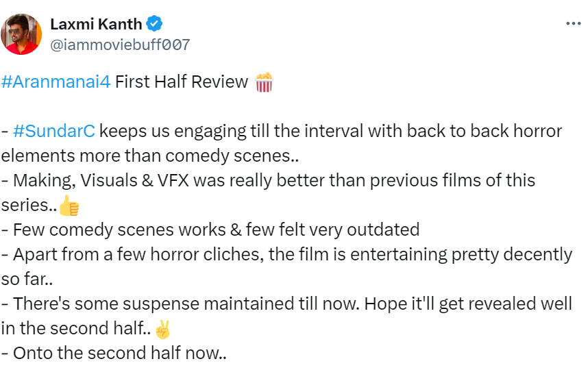Click the "in the second half.." text

pos(77,328)
